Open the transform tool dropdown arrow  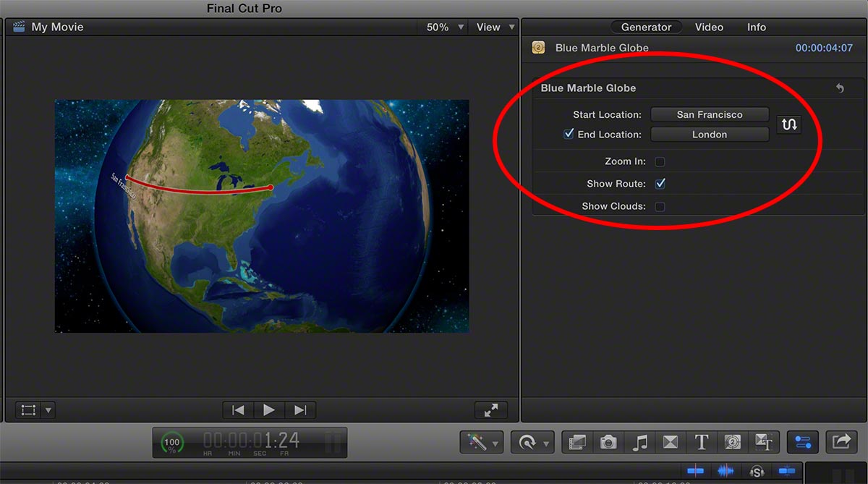pos(48,410)
